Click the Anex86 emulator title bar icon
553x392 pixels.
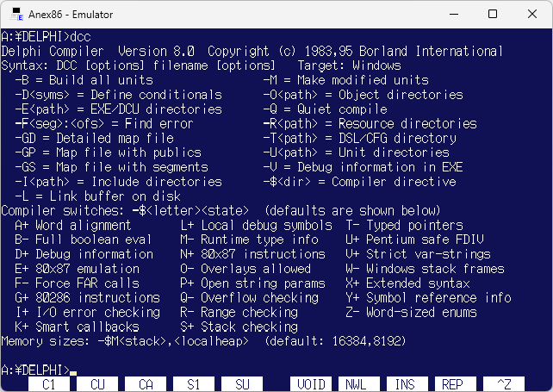pos(16,14)
